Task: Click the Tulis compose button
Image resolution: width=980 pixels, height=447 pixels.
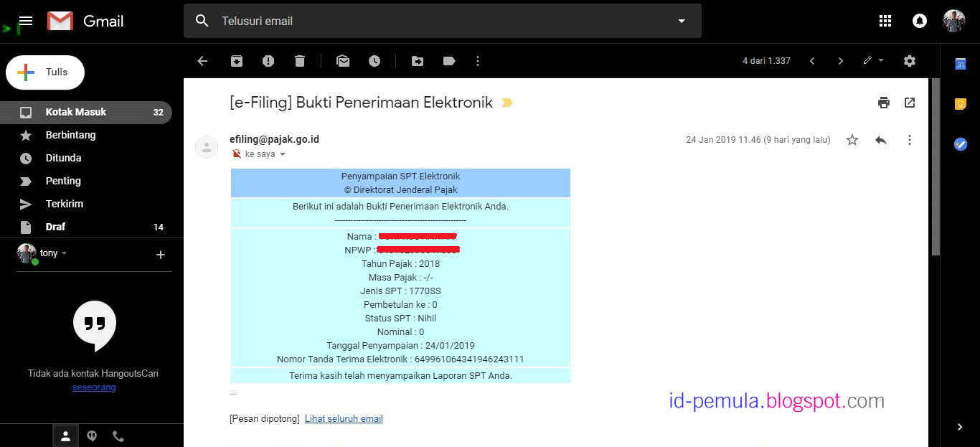Action: [45, 72]
